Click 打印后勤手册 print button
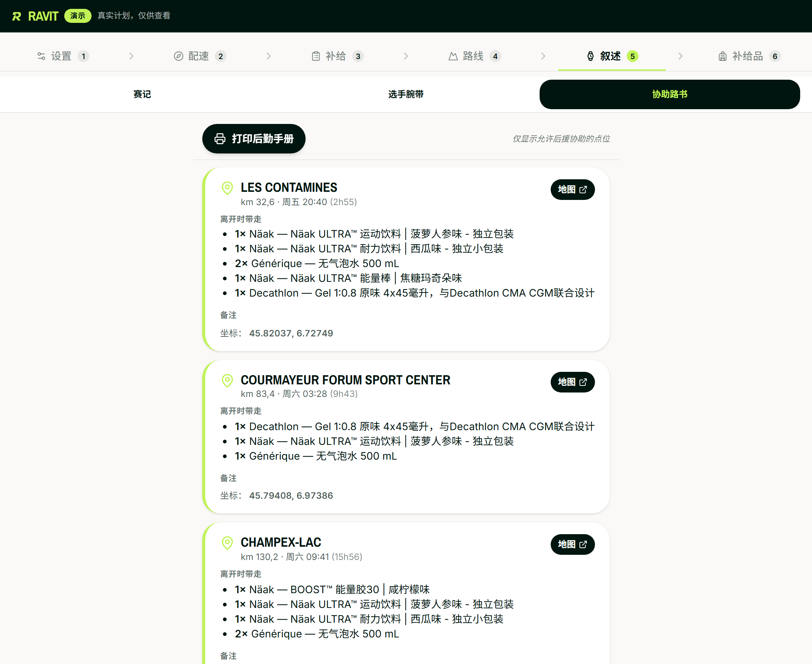 point(254,138)
